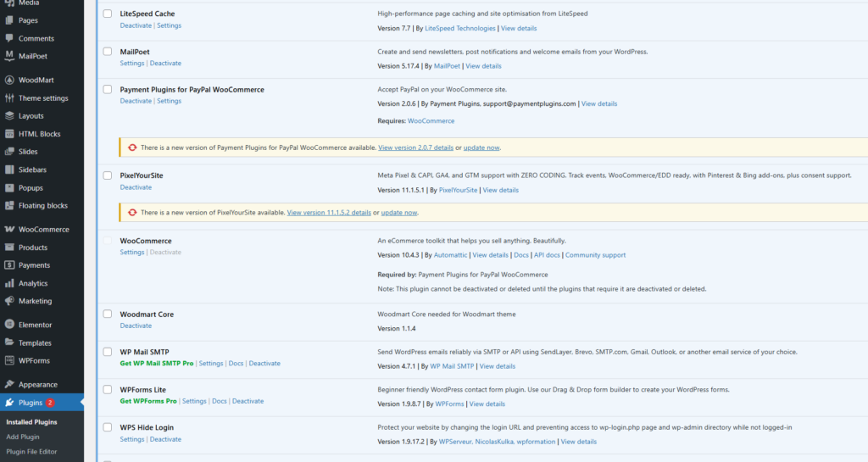
Task: Click the Products sidebar icon
Action: (x=9, y=248)
